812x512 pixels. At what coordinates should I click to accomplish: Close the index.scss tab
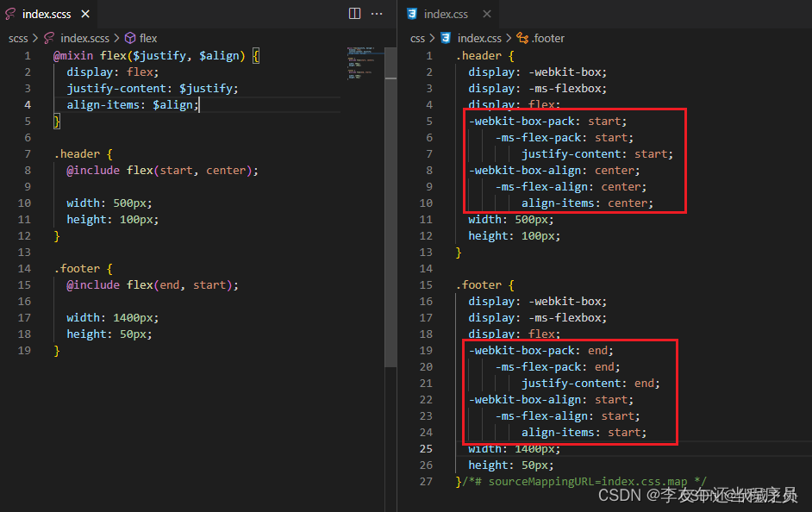coord(84,14)
